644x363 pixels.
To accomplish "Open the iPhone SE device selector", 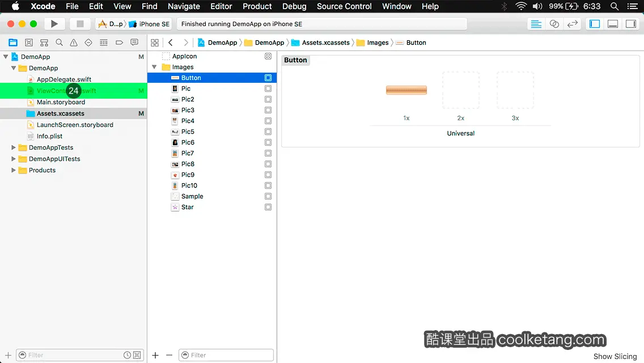I will pos(149,24).
